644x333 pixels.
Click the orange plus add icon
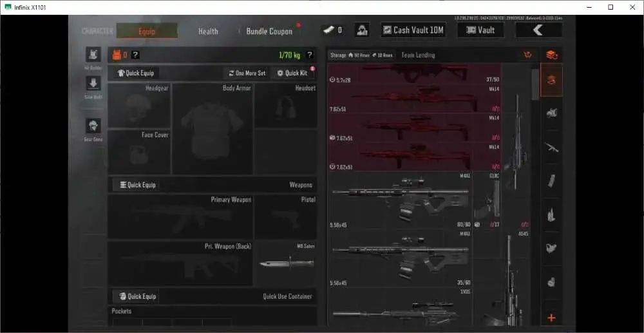[x=552, y=318]
